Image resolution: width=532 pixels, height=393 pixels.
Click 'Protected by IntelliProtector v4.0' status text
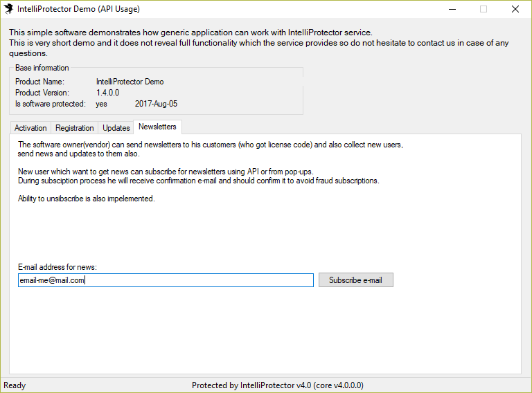(278, 385)
